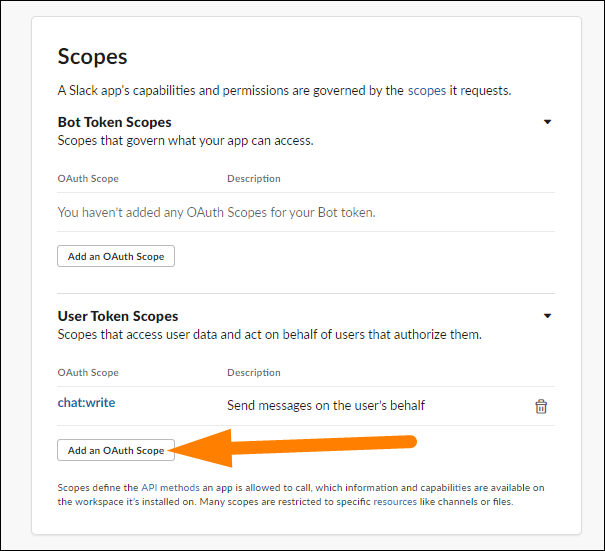This screenshot has width=605, height=551.
Task: Add an OAuth Scope under User Token Scopes
Action: tap(116, 451)
